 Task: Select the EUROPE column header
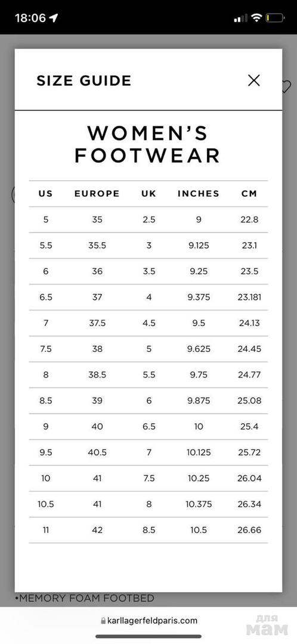[97, 193]
